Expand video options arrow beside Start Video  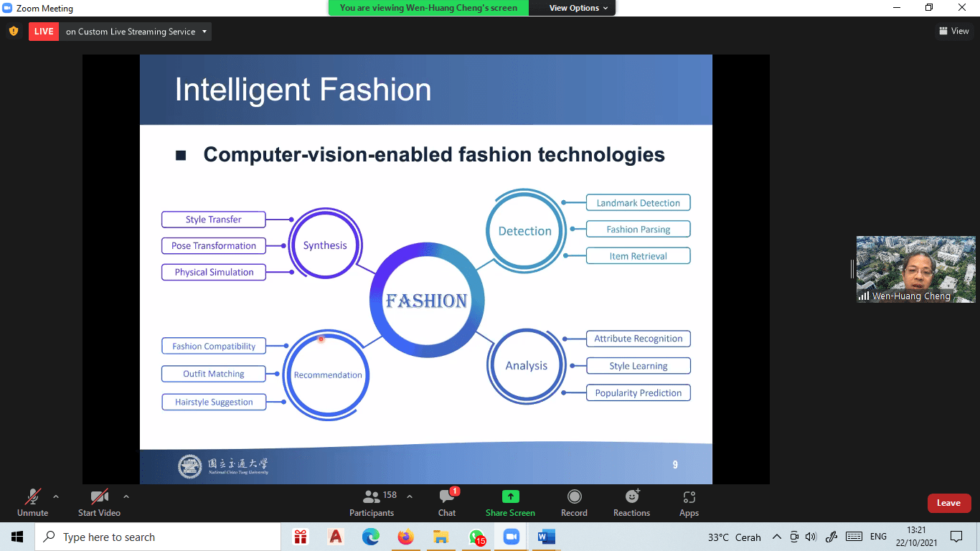[126, 496]
